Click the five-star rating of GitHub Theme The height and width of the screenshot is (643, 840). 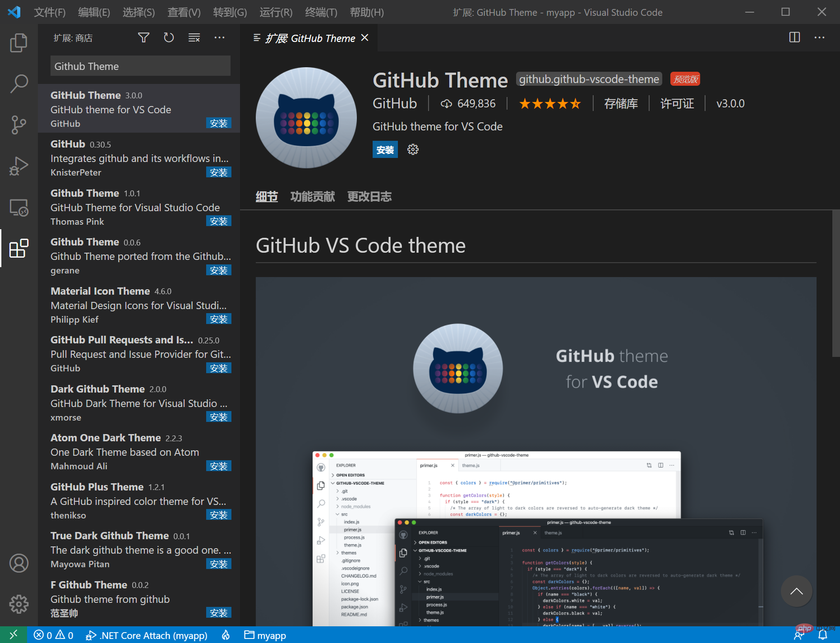pos(549,104)
